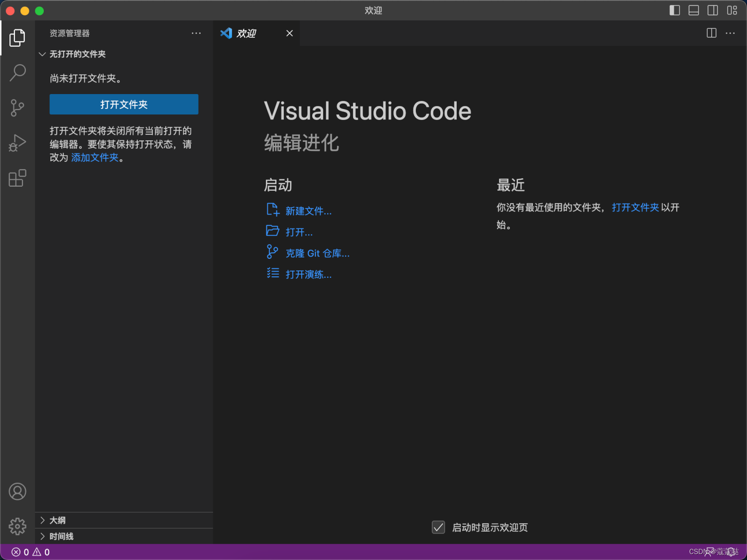
Task: Click the 打开文件夹 link under 最近
Action: (x=635, y=208)
